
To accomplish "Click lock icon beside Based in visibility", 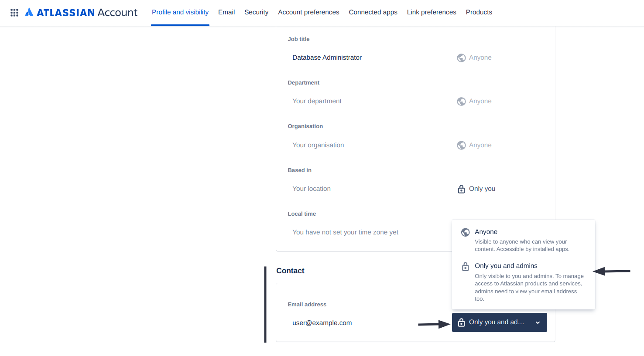I will coord(461,189).
